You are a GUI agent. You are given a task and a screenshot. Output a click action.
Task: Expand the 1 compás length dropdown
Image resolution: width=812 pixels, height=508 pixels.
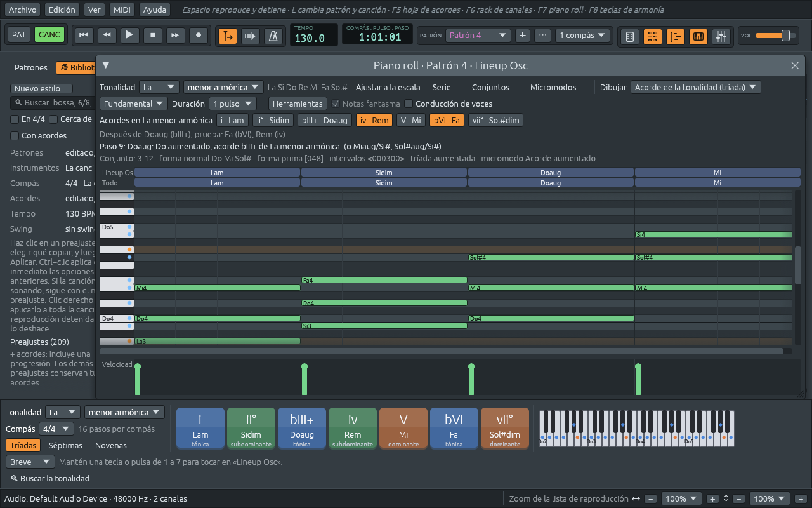(x=582, y=36)
